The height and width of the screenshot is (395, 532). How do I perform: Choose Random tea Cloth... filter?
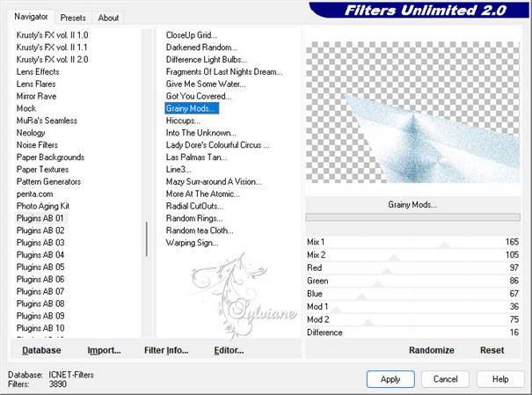click(200, 230)
